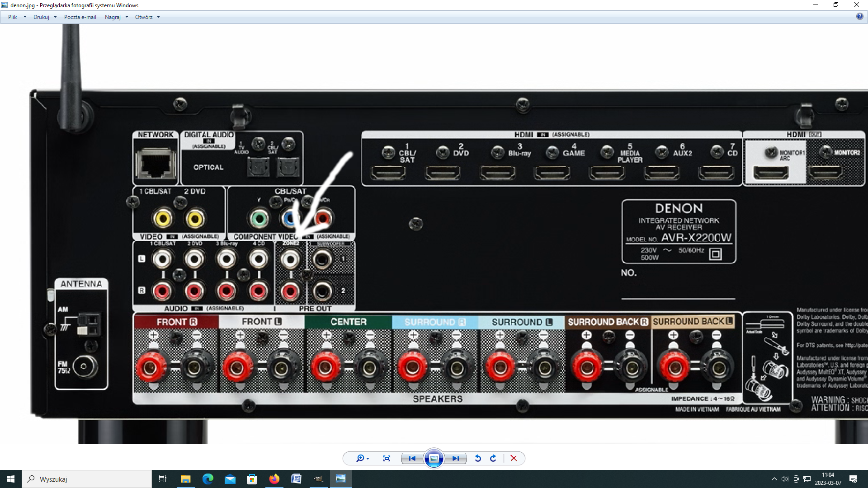Viewport: 868px width, 488px height.
Task: Delete the photo with red X
Action: [514, 458]
